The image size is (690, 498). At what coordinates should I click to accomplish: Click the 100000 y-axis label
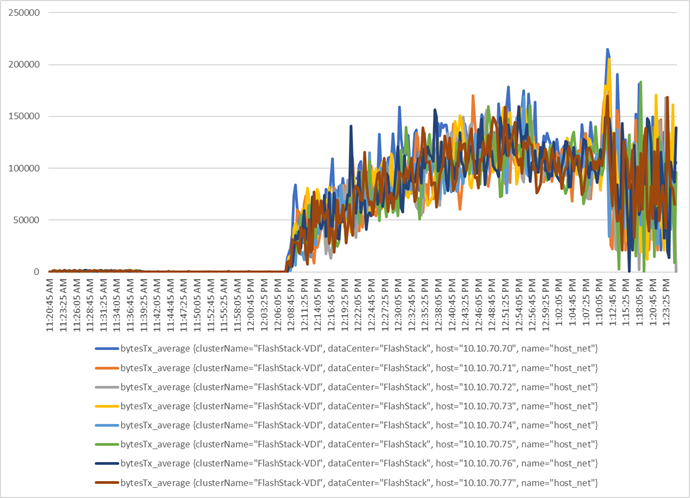[24, 168]
